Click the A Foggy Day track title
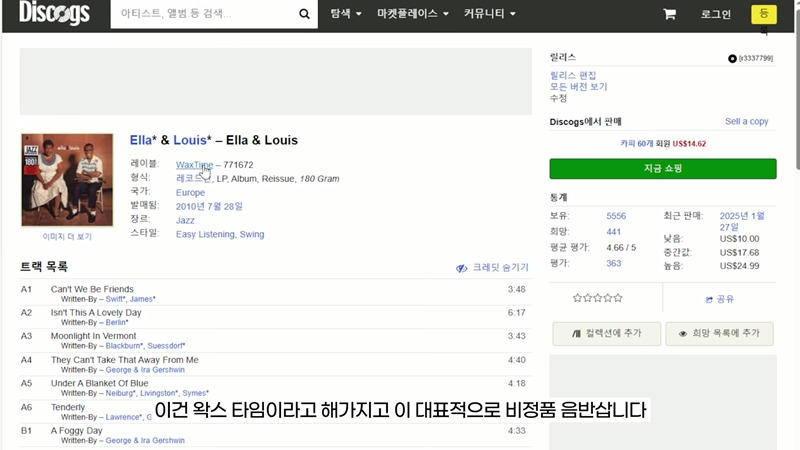Screen dimensions: 800x450 (x=77, y=431)
